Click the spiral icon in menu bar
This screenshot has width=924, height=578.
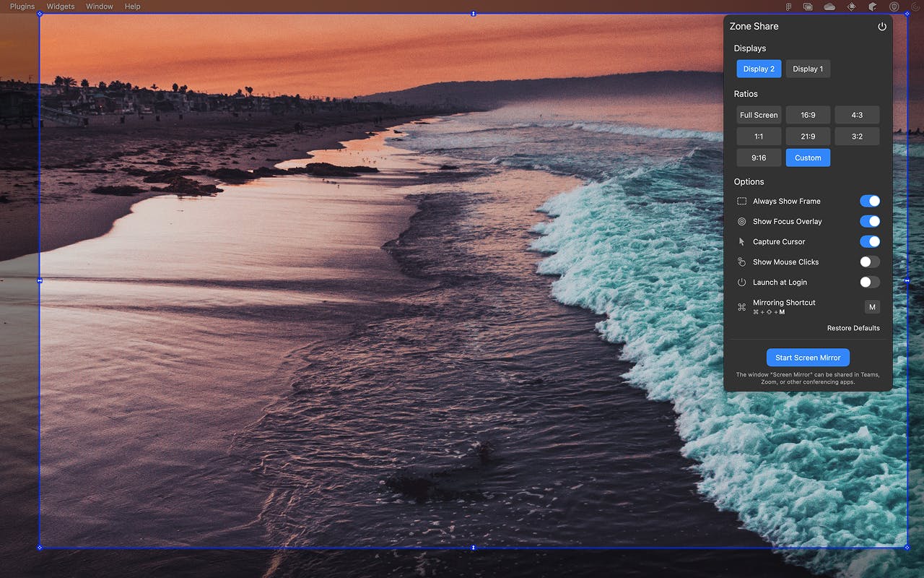(x=915, y=7)
